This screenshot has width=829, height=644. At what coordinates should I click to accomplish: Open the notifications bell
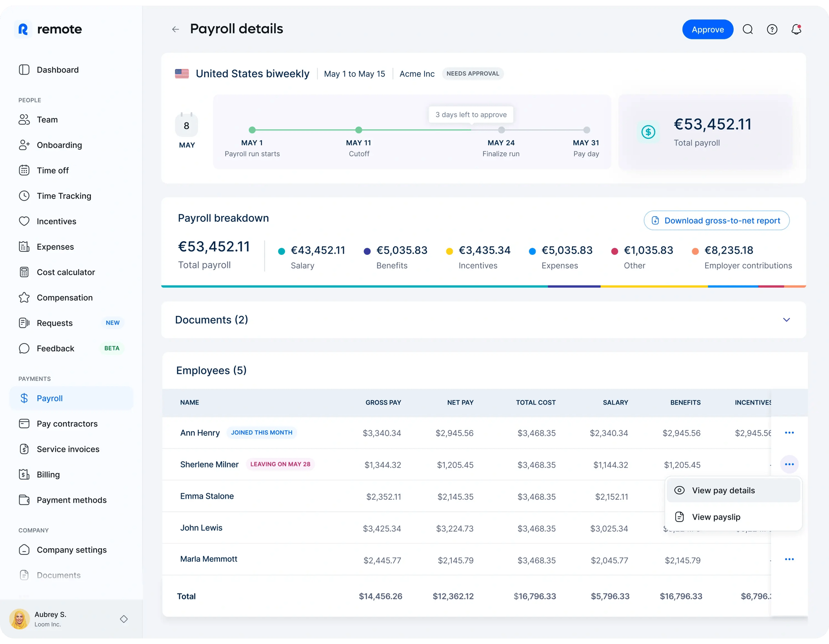[x=796, y=29]
